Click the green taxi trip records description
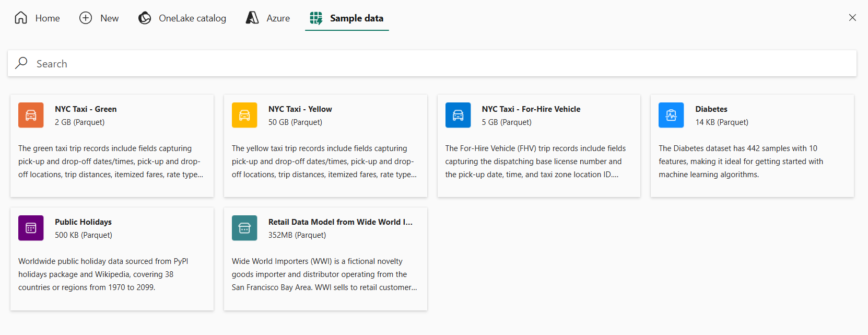 111,161
